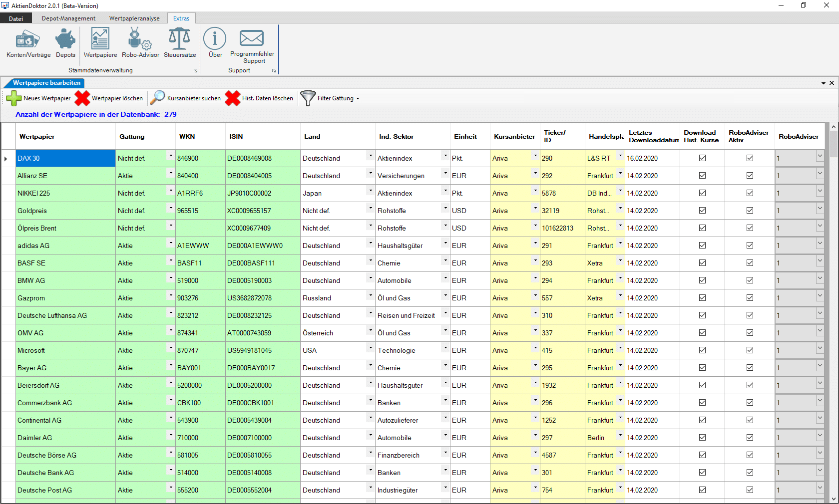Toggle Download Hist. Kurse for Microsoft

point(702,350)
